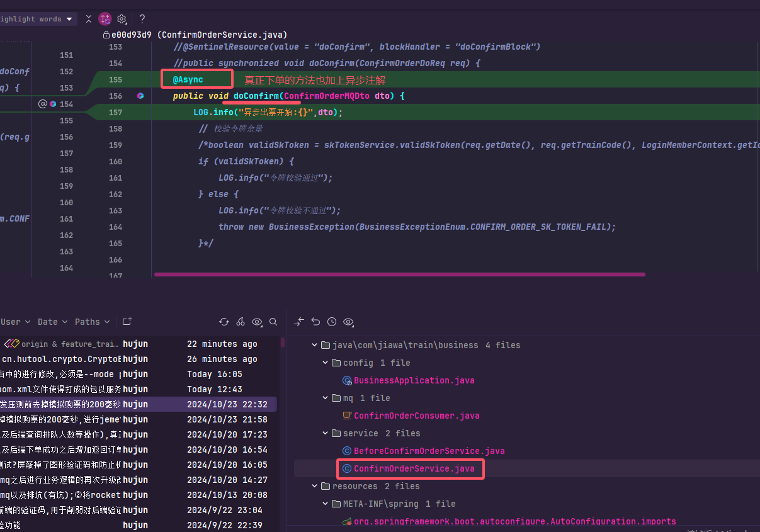Select commit dated 2024/9/22 23:04

point(139,510)
